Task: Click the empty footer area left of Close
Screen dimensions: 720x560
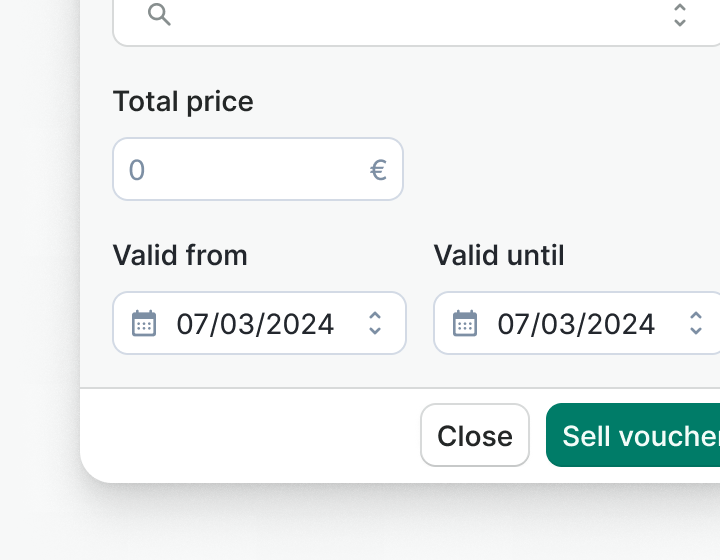Action: coord(250,435)
